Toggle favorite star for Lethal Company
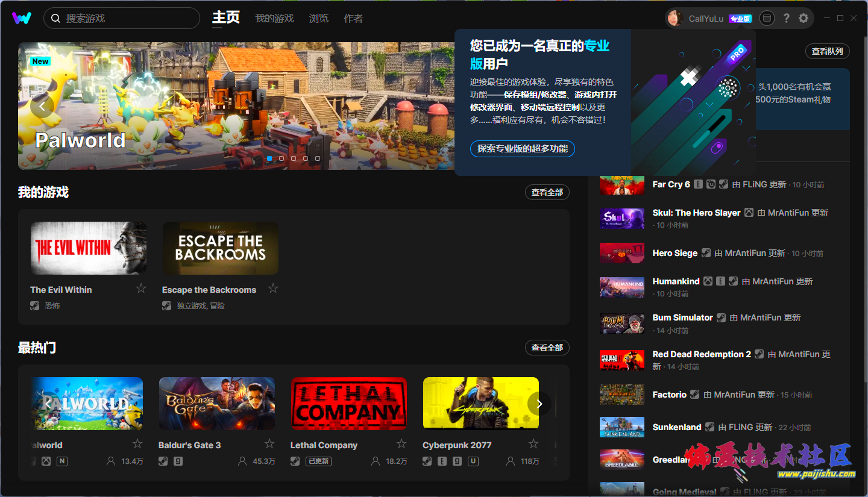 [401, 444]
